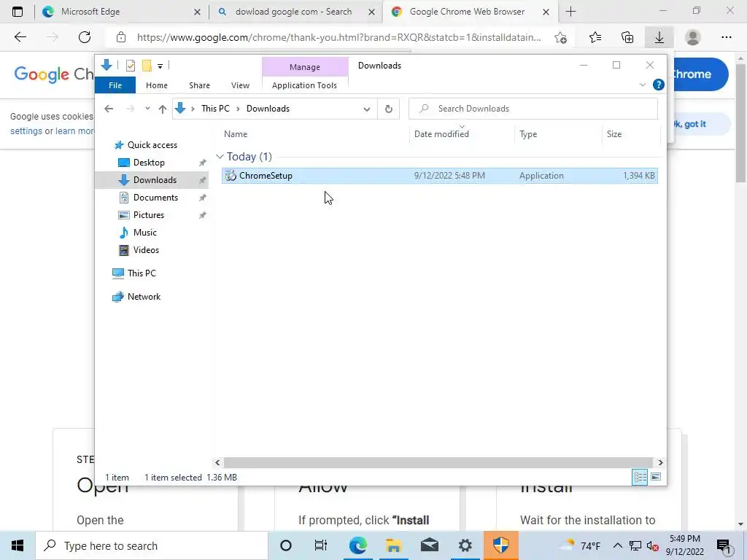Add this page to favorites icon

coord(561,37)
